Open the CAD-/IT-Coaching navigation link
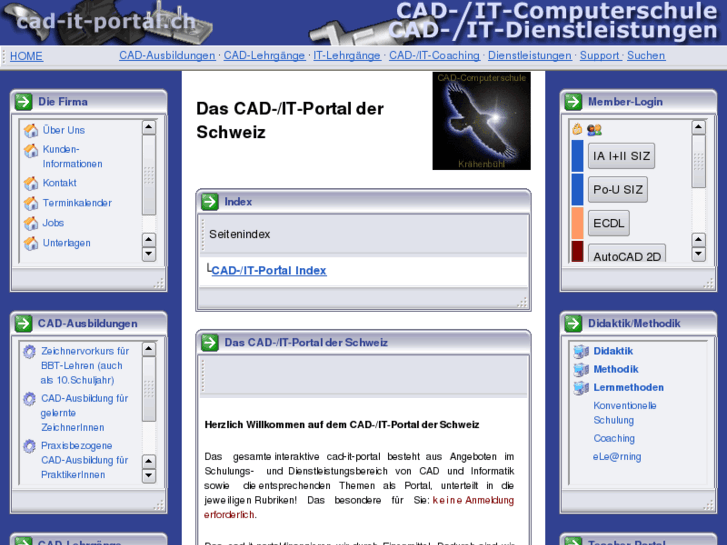 click(434, 55)
